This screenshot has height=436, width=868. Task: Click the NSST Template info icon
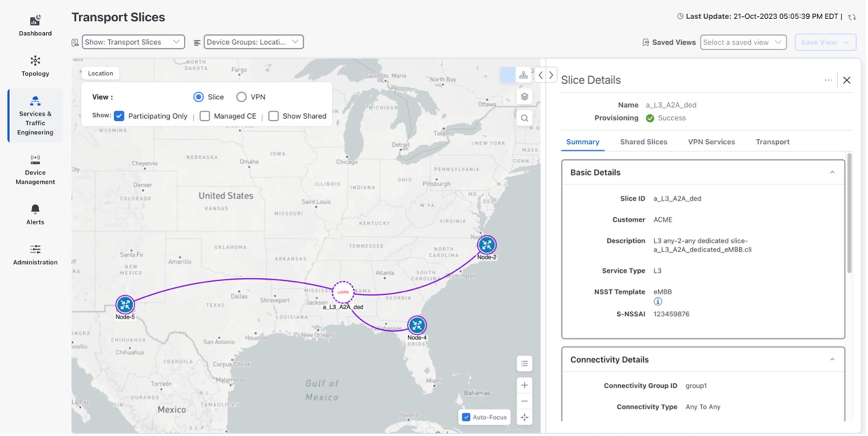[x=658, y=302]
